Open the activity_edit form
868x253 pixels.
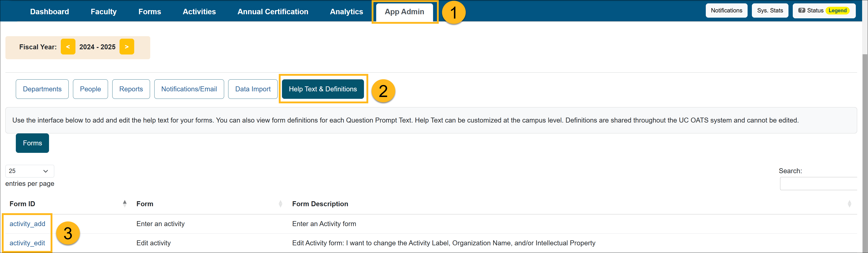click(x=27, y=243)
